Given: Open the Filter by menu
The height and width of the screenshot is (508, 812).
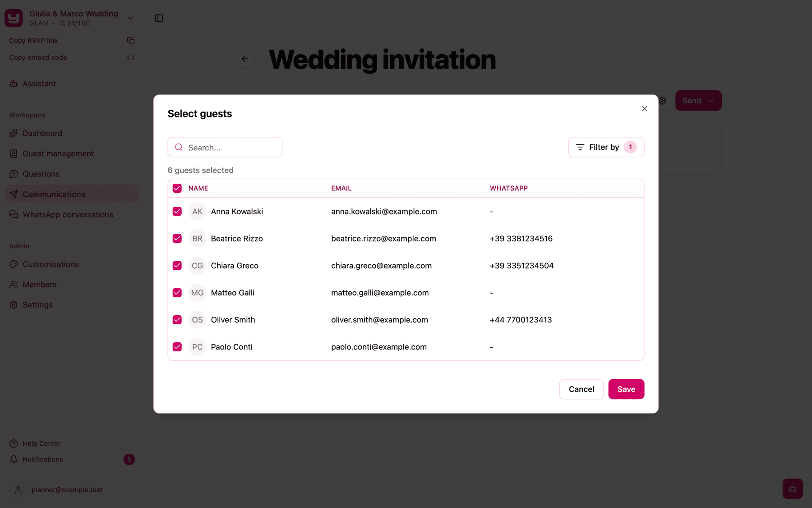Looking at the screenshot, I should point(606,147).
